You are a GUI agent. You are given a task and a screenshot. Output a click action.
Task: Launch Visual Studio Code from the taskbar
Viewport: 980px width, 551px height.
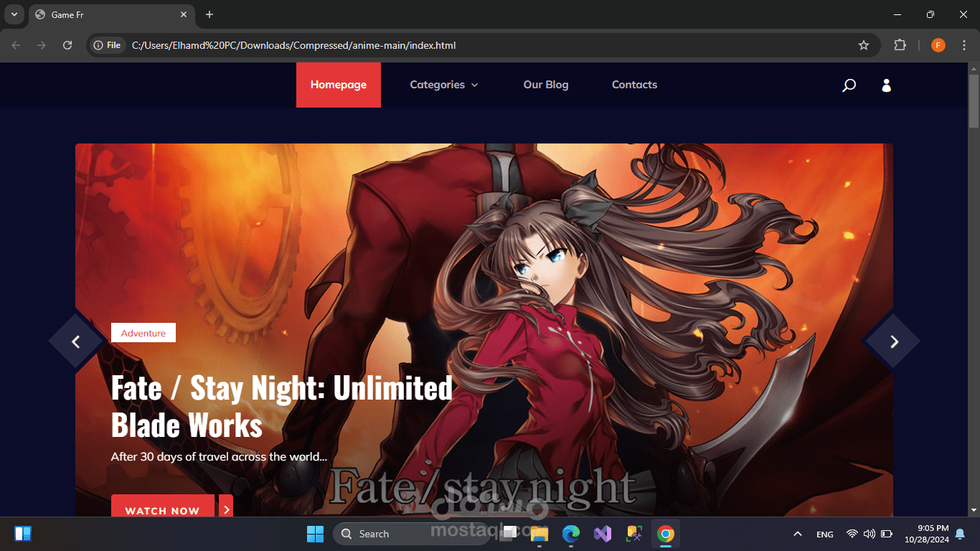pos(602,534)
